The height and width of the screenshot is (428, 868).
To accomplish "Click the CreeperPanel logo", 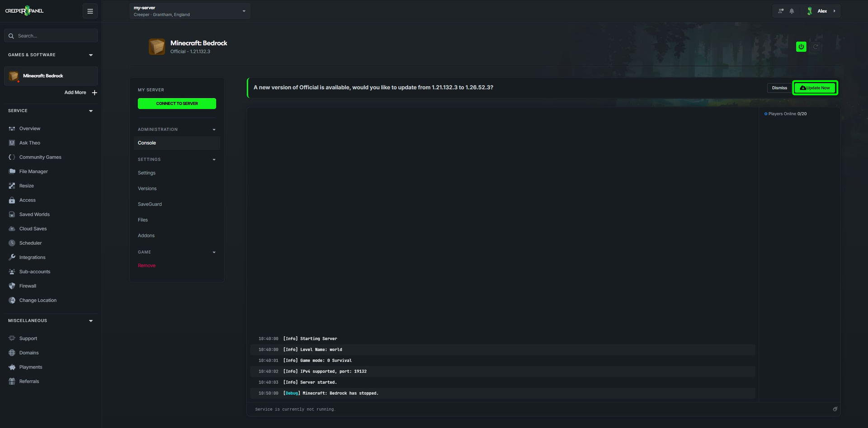I will pos(24,11).
